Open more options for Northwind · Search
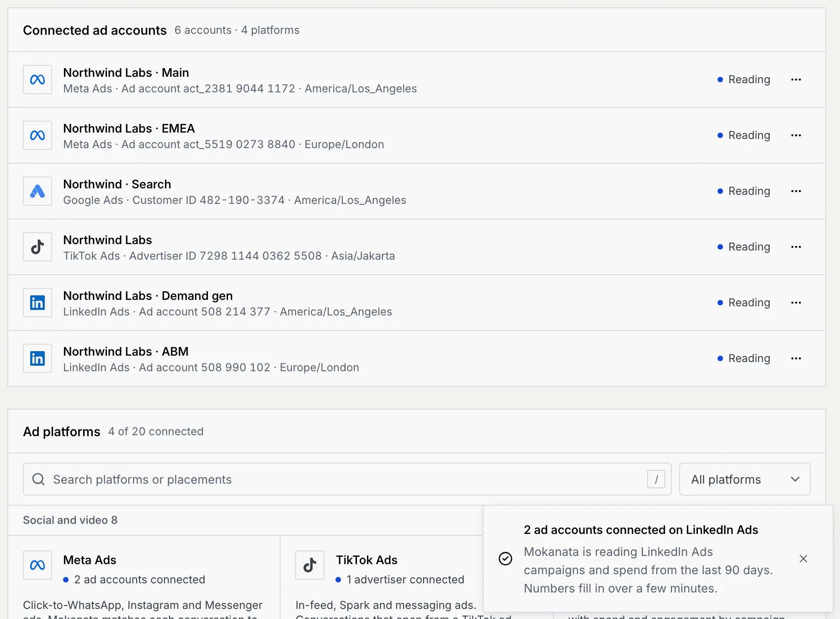The image size is (840, 619). click(796, 191)
